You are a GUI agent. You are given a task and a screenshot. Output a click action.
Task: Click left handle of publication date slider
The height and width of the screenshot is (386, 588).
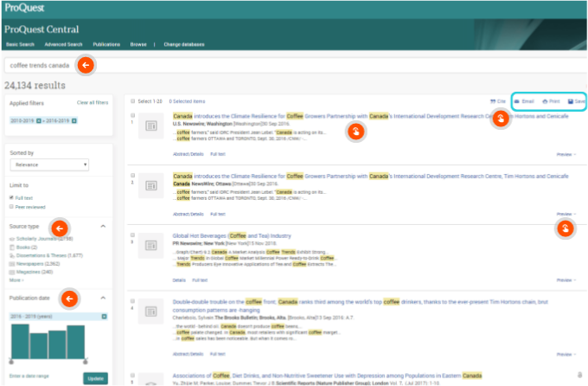coord(12,360)
